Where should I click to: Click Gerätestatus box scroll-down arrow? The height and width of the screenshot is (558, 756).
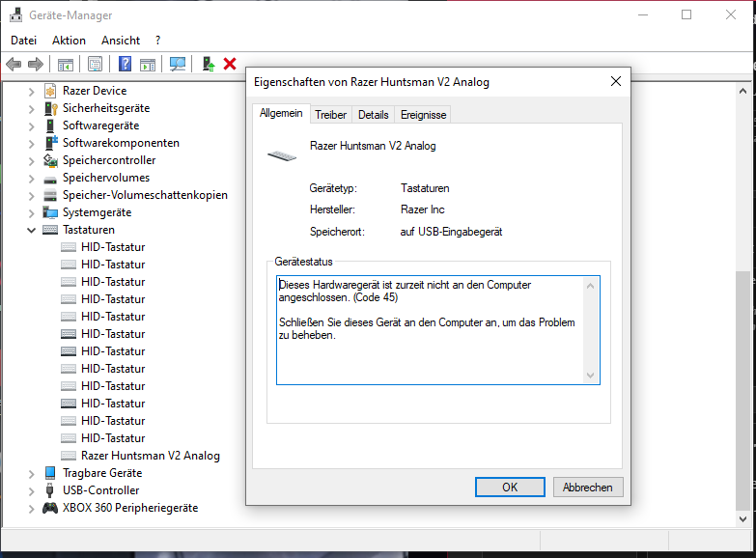tap(590, 376)
